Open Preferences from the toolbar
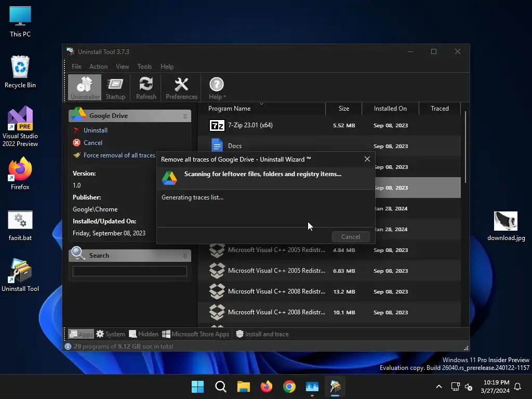Screen dimensions: 532x399 point(181,87)
